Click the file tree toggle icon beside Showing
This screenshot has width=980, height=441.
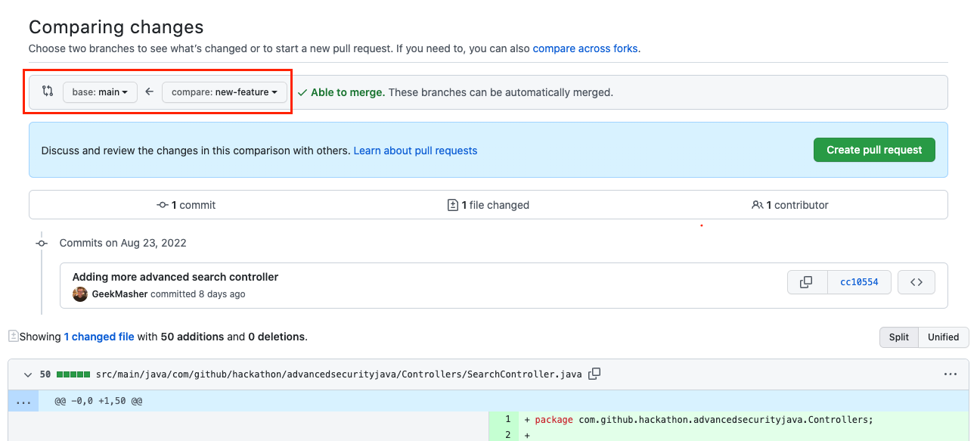coord(13,336)
